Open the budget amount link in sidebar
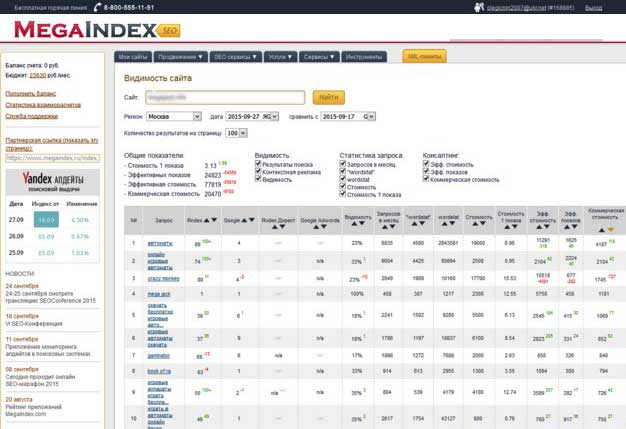 (38, 75)
